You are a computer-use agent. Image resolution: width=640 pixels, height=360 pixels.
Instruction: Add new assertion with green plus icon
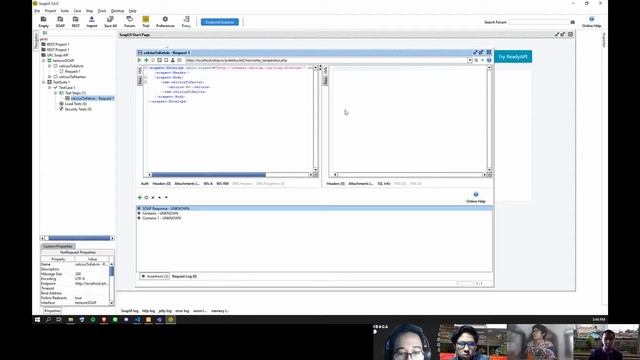140,198
